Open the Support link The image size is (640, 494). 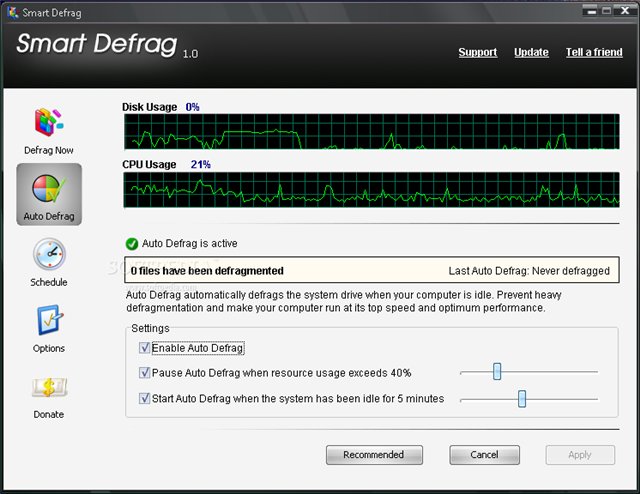(x=478, y=52)
